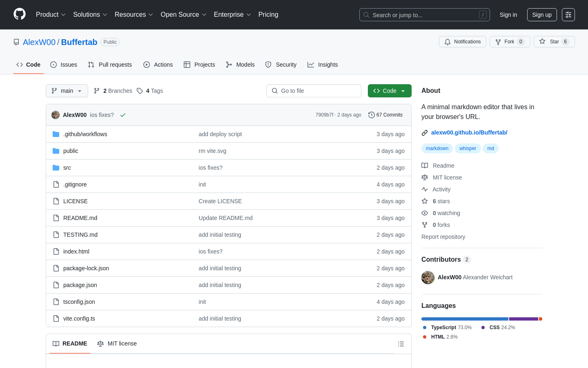The width and height of the screenshot is (588, 368).
Task: Switch to the Pull requests tab
Action: [x=110, y=65]
